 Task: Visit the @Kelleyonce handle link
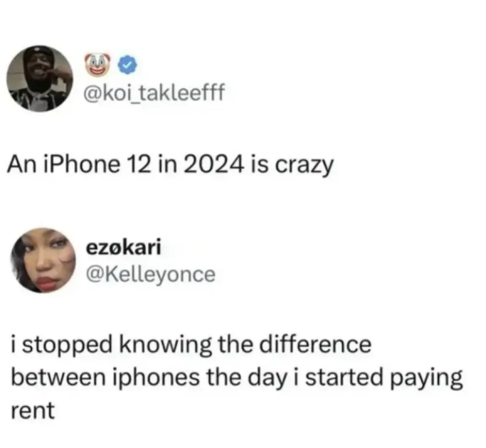click(151, 275)
